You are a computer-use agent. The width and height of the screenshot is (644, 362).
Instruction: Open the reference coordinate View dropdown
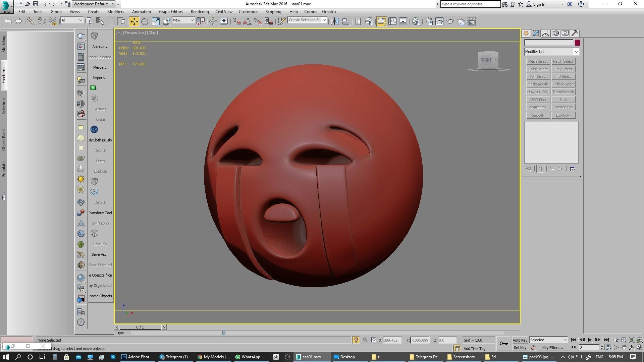click(183, 20)
